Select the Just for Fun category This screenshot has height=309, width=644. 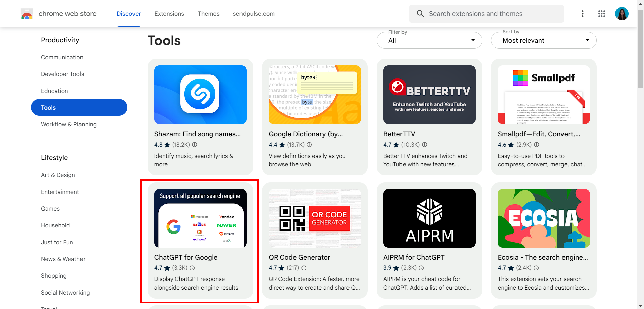(57, 242)
